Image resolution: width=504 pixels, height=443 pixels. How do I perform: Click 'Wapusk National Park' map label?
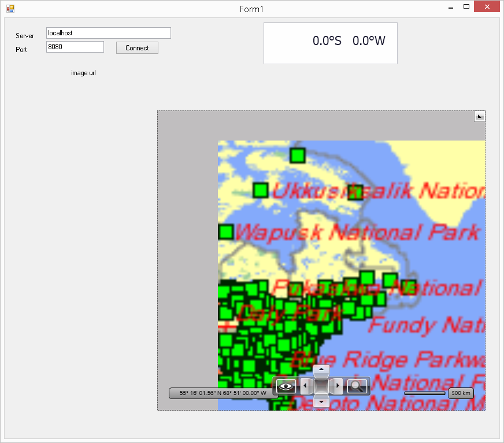(x=358, y=232)
